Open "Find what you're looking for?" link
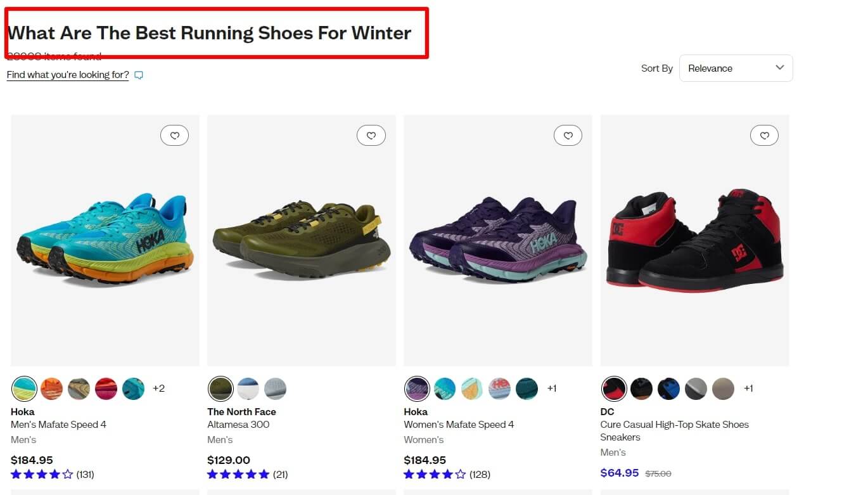Viewport: 868px width, 495px height. pos(68,75)
